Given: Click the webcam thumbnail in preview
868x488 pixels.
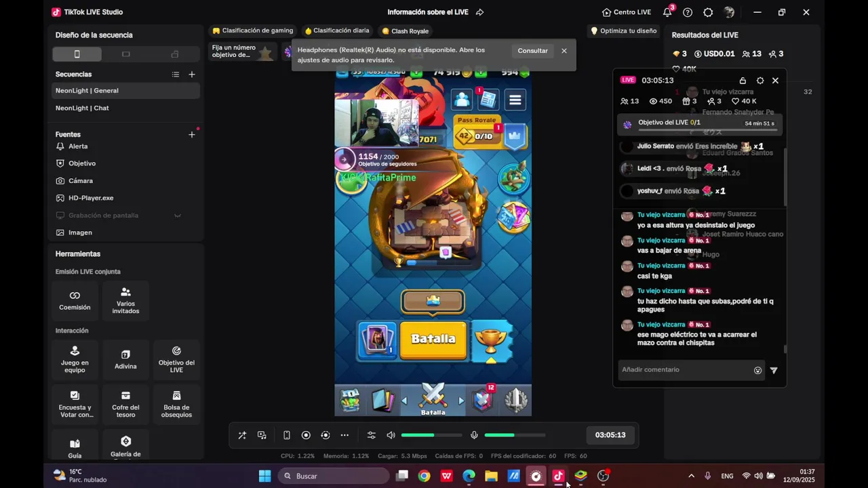Looking at the screenshot, I should 377,123.
